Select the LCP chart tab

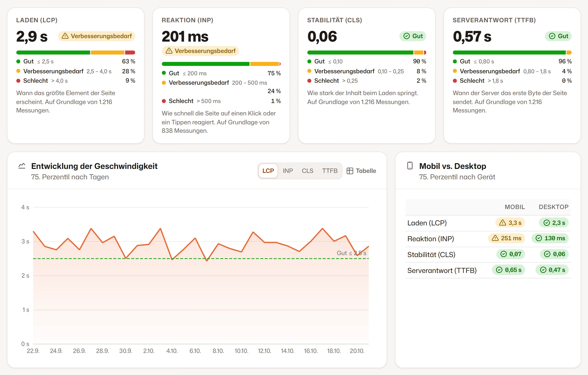pyautogui.click(x=268, y=171)
